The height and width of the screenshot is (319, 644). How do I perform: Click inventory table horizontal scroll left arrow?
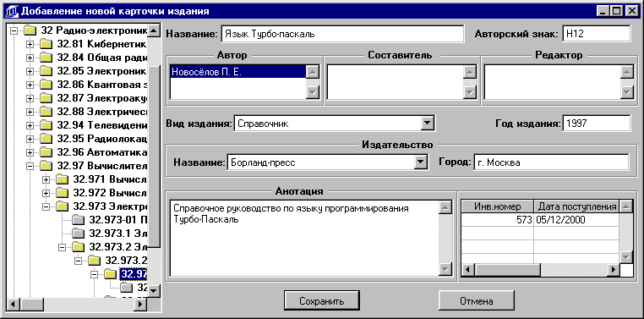[468, 270]
